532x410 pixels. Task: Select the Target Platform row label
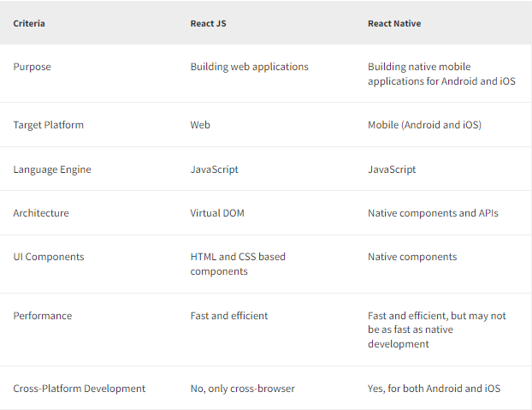[48, 125]
